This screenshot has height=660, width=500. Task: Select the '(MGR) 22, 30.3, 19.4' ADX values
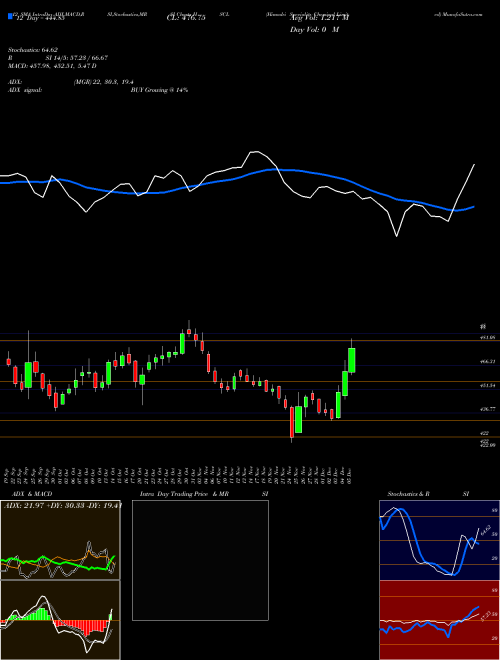click(104, 82)
